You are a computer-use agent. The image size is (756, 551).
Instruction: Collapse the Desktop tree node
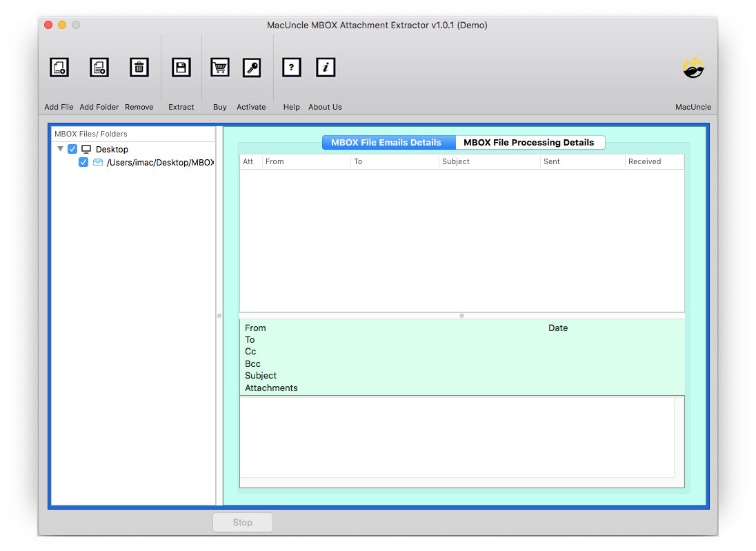pyautogui.click(x=60, y=148)
